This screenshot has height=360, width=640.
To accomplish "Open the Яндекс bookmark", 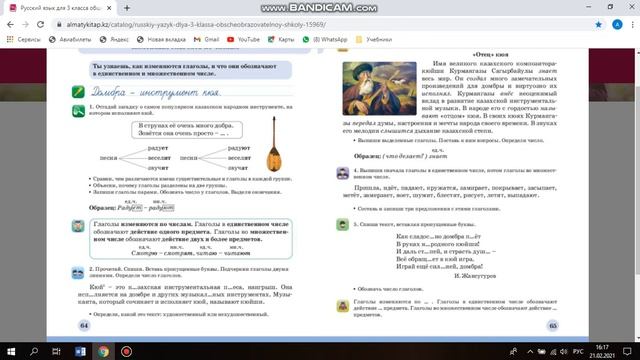I will (x=114, y=40).
